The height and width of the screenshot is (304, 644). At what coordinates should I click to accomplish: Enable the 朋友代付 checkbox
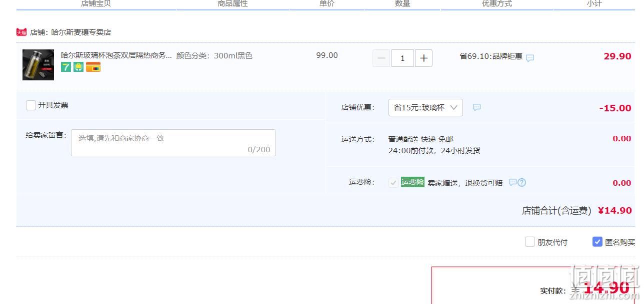[x=530, y=242]
